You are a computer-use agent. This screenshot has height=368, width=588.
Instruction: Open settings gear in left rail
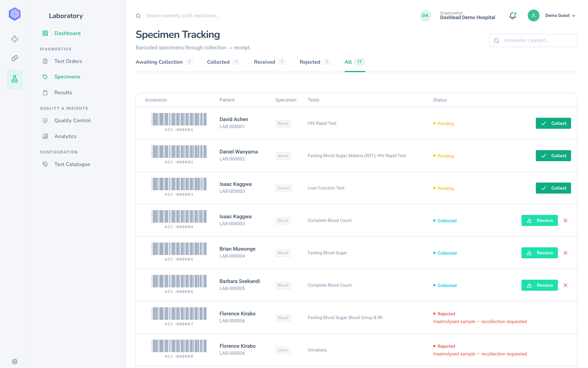15,361
